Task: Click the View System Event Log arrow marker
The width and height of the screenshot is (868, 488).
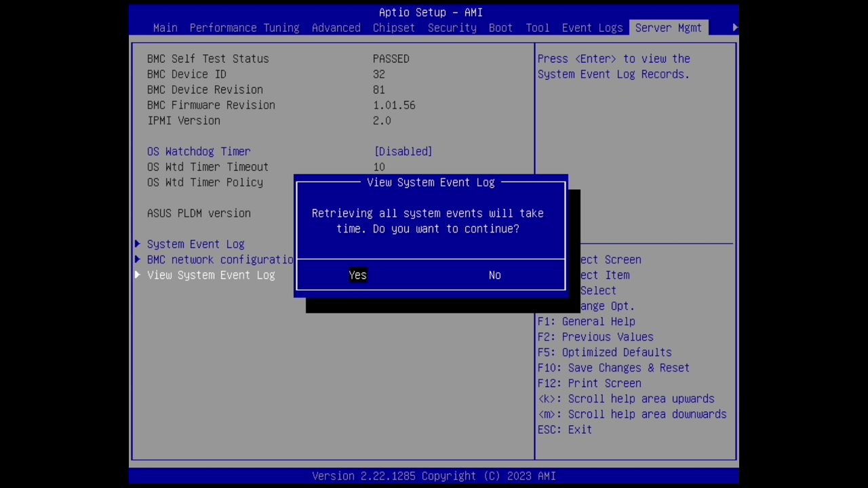Action: pyautogui.click(x=138, y=275)
